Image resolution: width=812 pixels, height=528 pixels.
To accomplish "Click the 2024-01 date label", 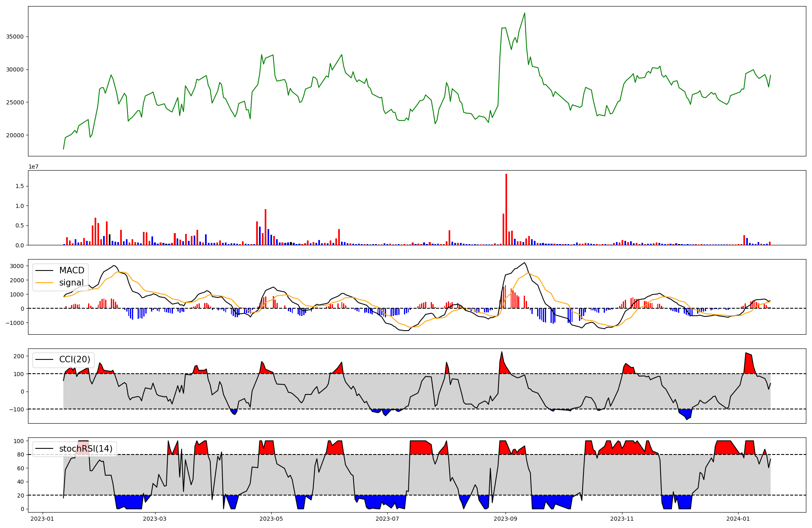I will (x=738, y=519).
